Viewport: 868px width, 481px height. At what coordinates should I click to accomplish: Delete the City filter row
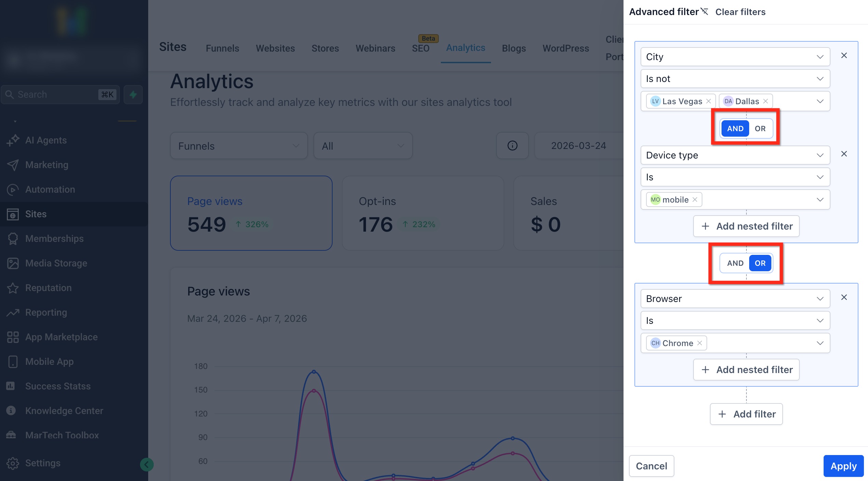point(844,56)
